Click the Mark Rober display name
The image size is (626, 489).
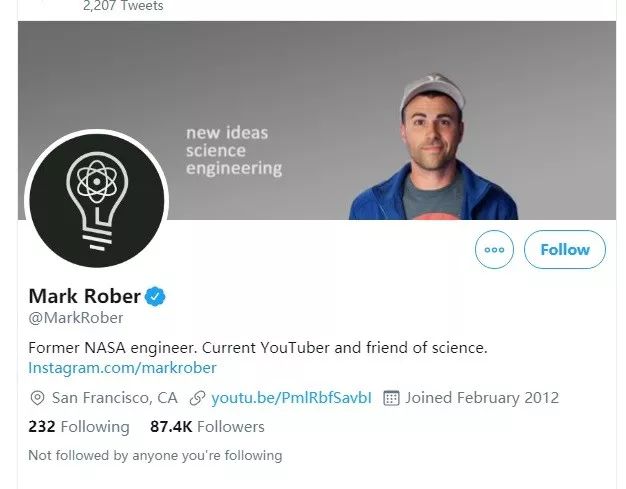[x=85, y=296]
